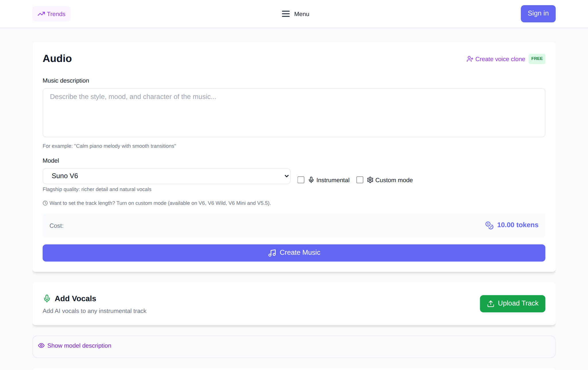
Task: Click the eye icon beside Show model description
Action: tap(41, 346)
